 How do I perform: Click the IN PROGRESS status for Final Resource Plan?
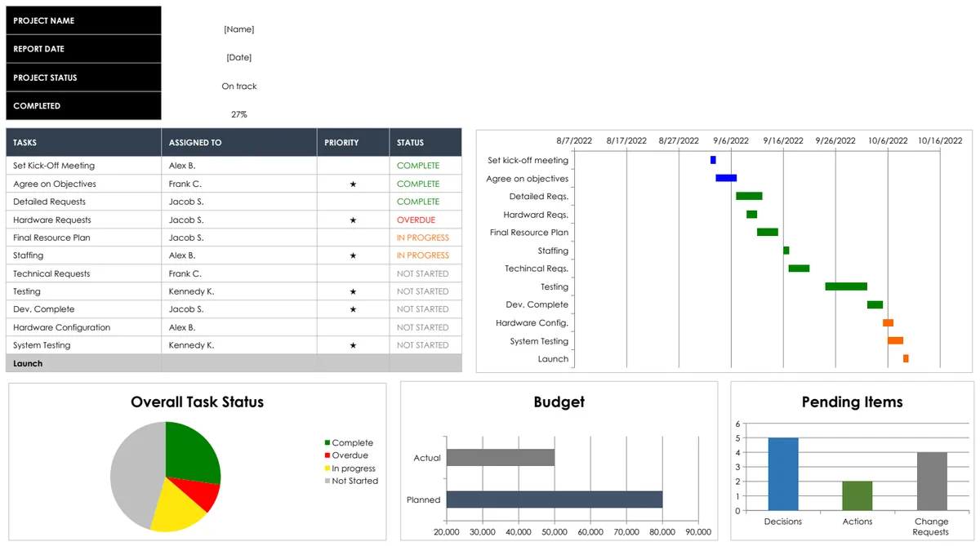[x=423, y=237]
